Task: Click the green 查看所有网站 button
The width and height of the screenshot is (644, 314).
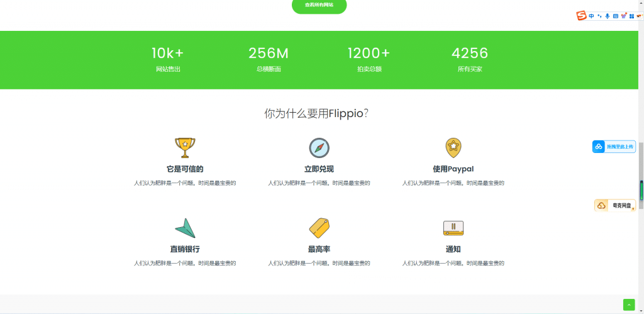Action: pos(319,5)
